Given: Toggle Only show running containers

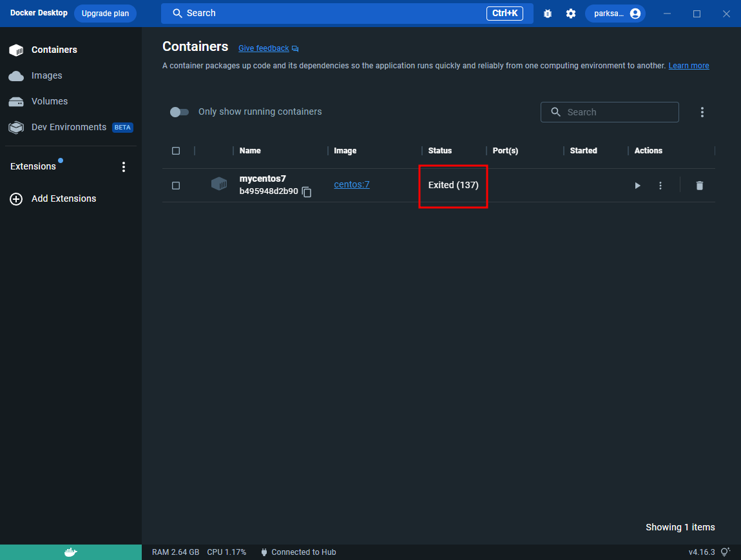Looking at the screenshot, I should [179, 112].
